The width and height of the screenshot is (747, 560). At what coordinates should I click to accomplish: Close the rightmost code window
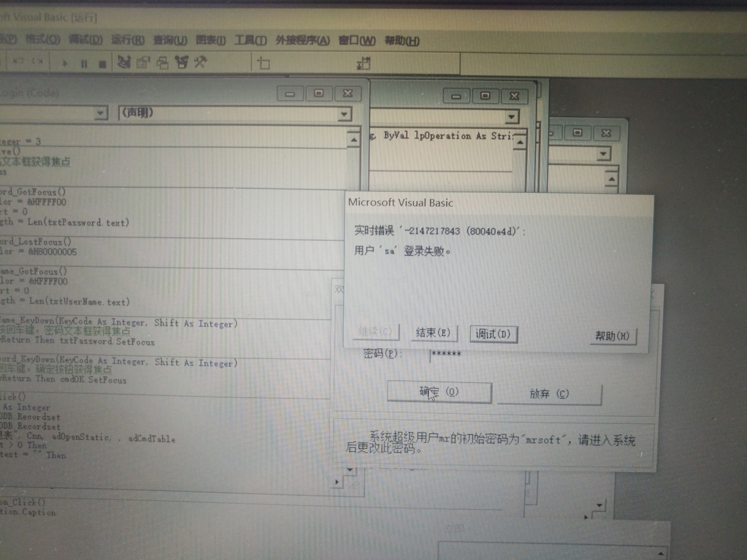(606, 133)
